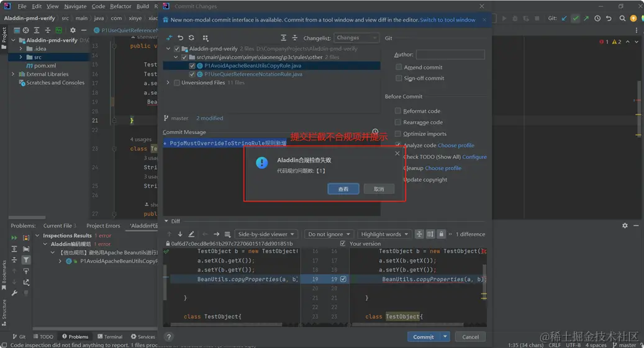Open Side-by-side viewer dropdown
644x348 pixels.
[x=266, y=234]
